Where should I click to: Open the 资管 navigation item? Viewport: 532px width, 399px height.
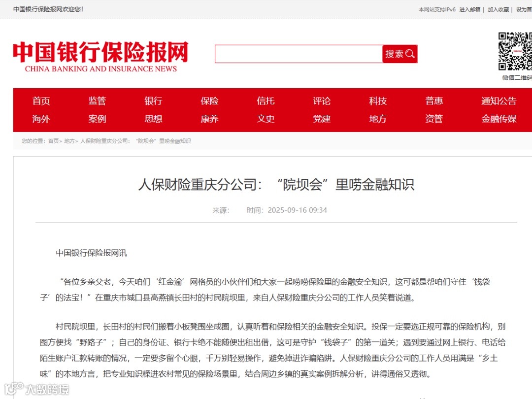point(434,119)
